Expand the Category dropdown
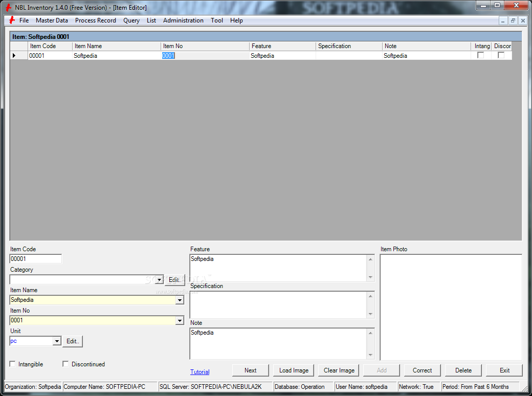 [160, 280]
